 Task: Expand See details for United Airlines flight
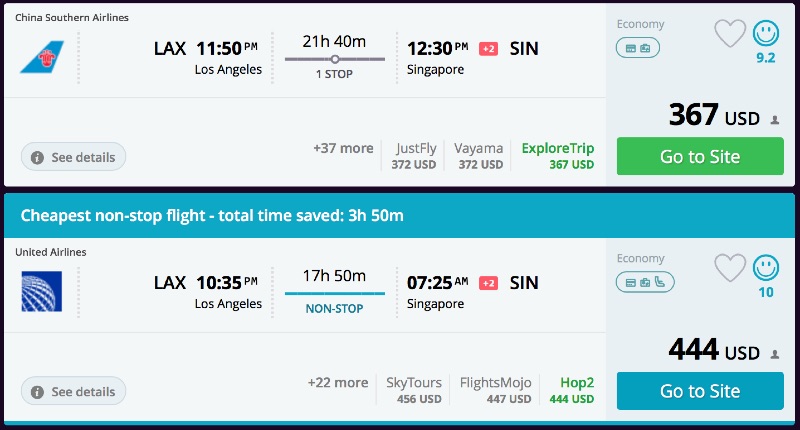click(74, 391)
